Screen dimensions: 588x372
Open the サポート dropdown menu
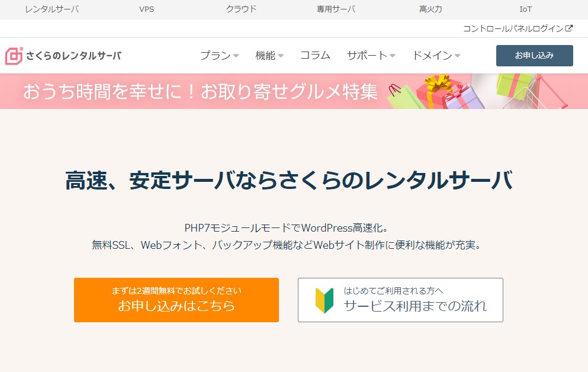(x=371, y=56)
